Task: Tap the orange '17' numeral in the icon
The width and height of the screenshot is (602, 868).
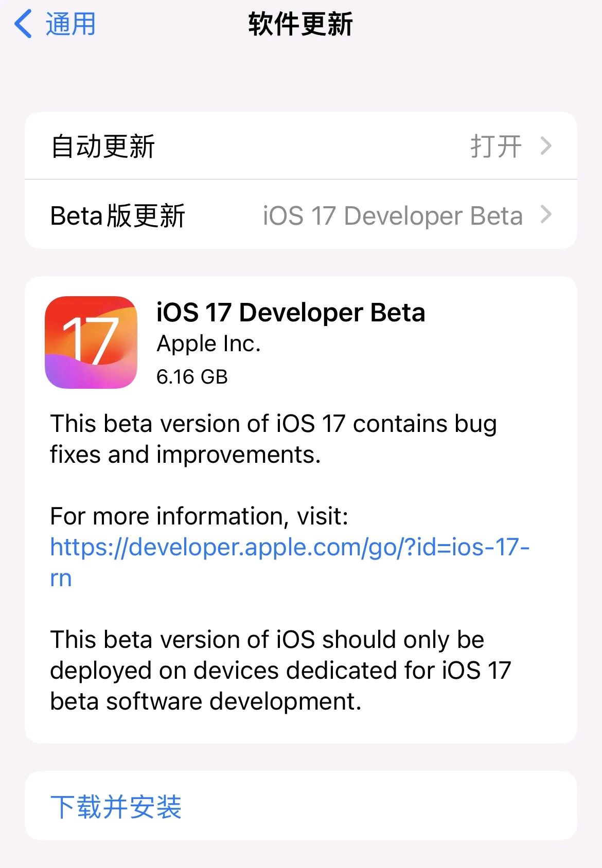Action: (91, 339)
